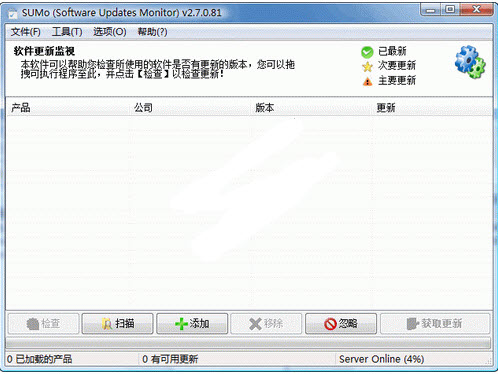Click the 软件更新监视 heading text

44,51
